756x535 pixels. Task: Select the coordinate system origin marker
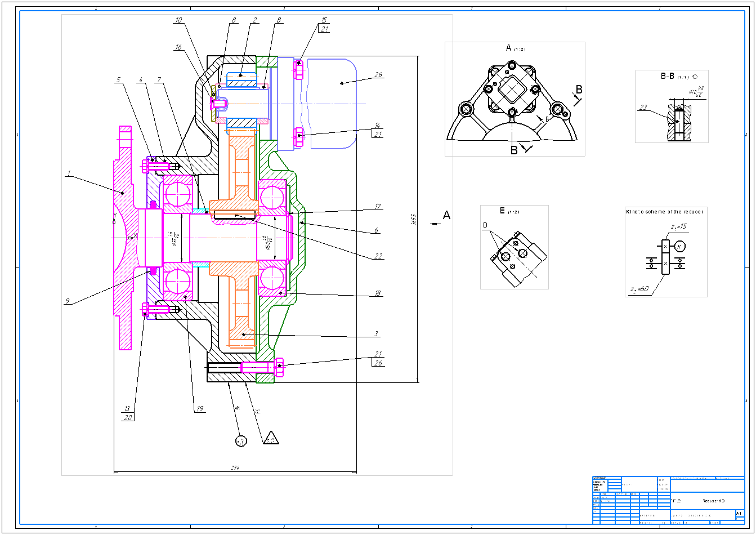(129, 238)
